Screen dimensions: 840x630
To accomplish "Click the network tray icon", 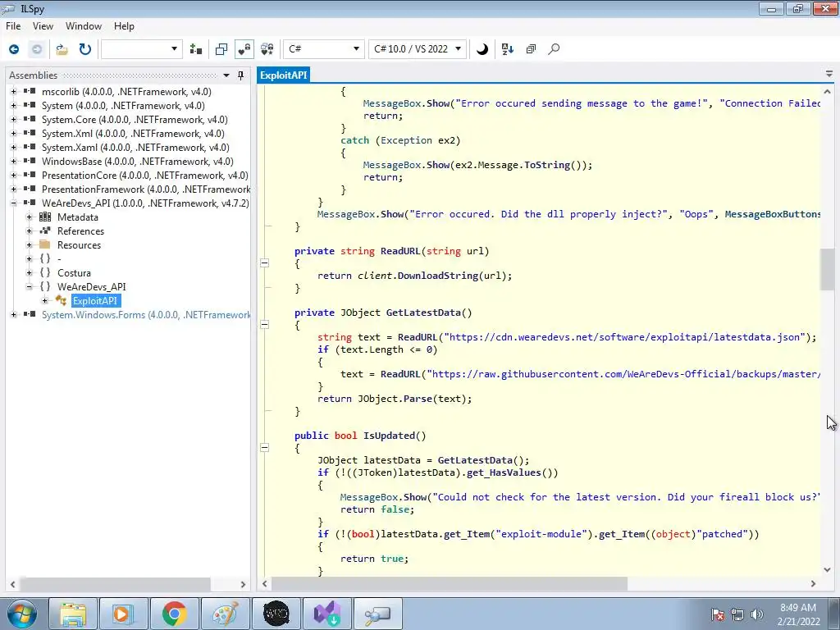I will coord(737,614).
